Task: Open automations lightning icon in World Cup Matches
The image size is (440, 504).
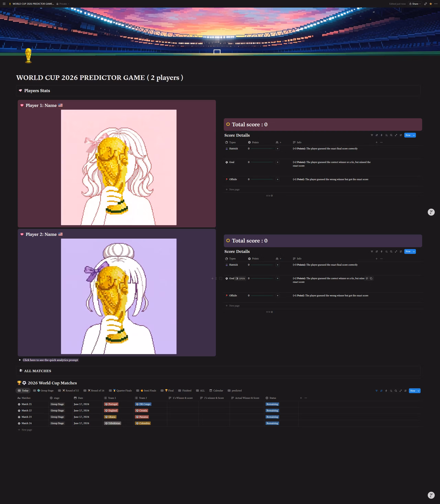Action: tap(386, 391)
